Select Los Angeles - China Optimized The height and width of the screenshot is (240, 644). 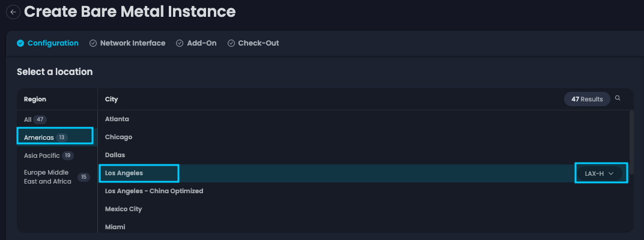click(x=154, y=191)
